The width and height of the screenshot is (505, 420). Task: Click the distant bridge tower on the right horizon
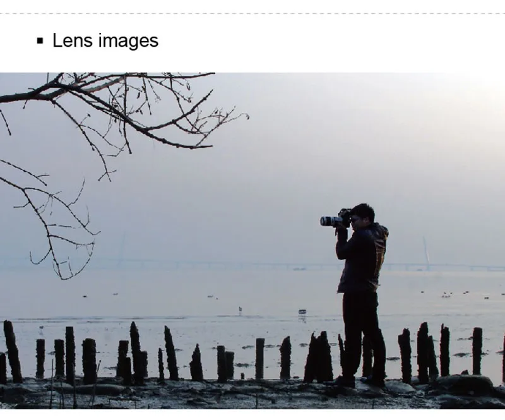[427, 253]
